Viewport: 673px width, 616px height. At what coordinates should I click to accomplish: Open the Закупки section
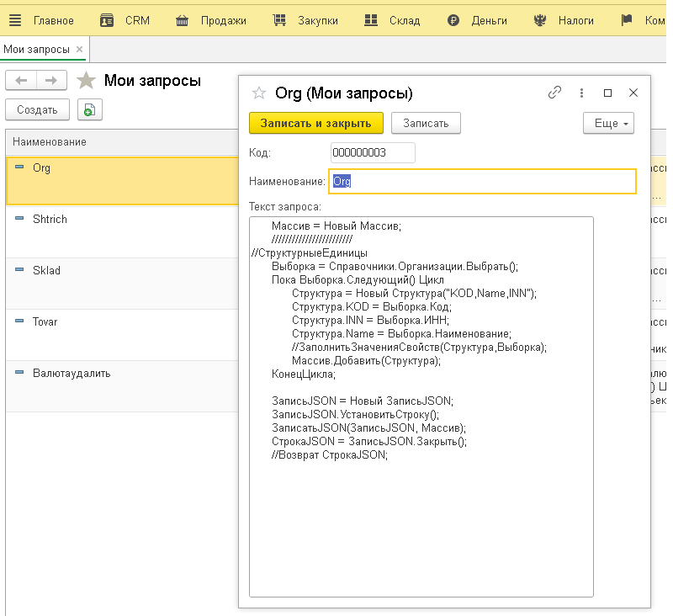[318, 20]
